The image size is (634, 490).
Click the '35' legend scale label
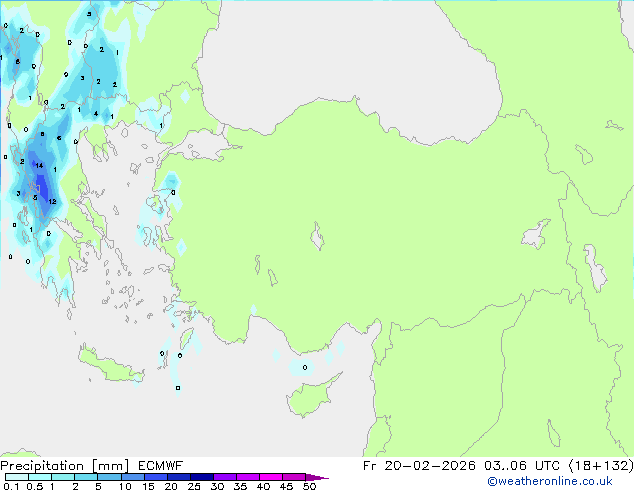coord(240,486)
